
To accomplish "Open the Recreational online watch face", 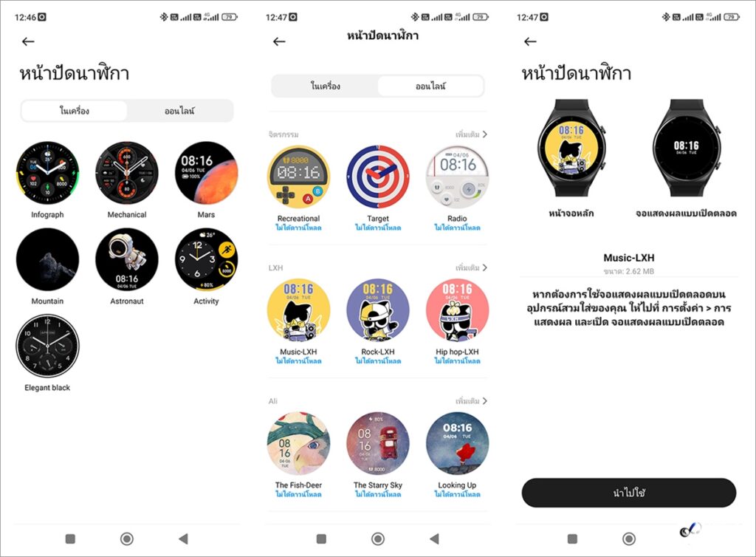I will (298, 177).
